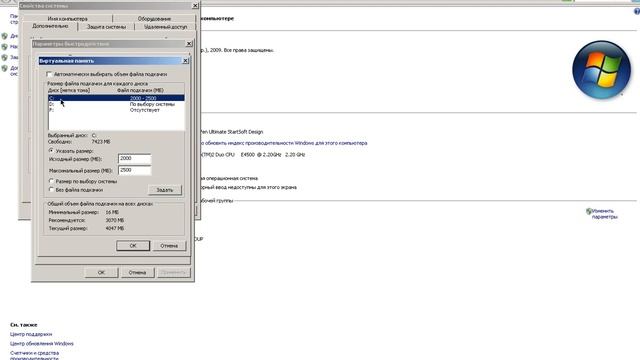Select drive F: row Отсутствует
This screenshot has width=640, height=360.
pos(116,110)
